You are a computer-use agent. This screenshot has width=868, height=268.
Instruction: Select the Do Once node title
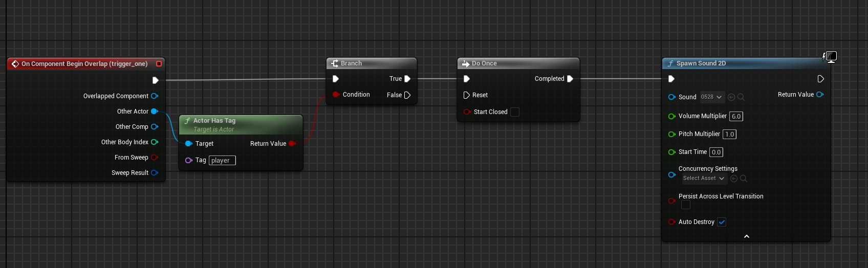click(x=484, y=63)
